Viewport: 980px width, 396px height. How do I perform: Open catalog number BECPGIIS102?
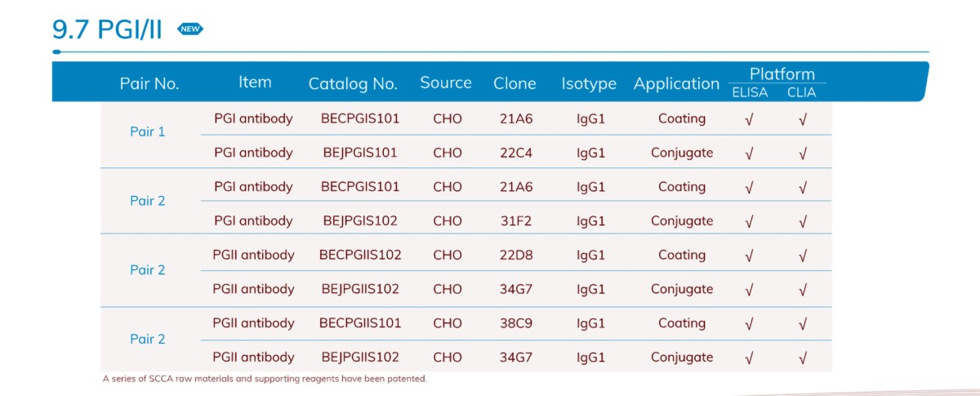360,255
